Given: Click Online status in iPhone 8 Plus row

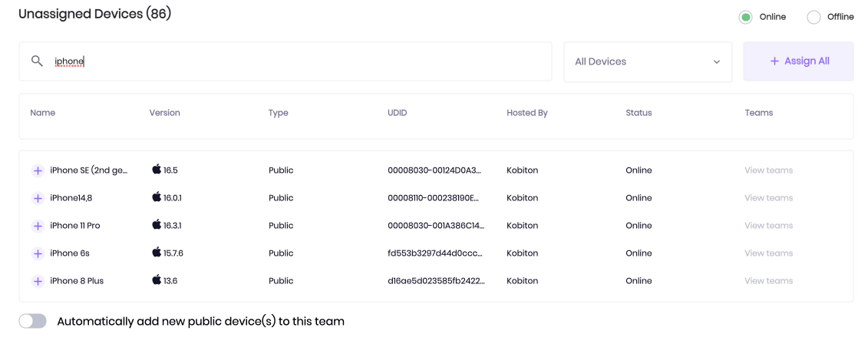Looking at the screenshot, I should click(639, 281).
